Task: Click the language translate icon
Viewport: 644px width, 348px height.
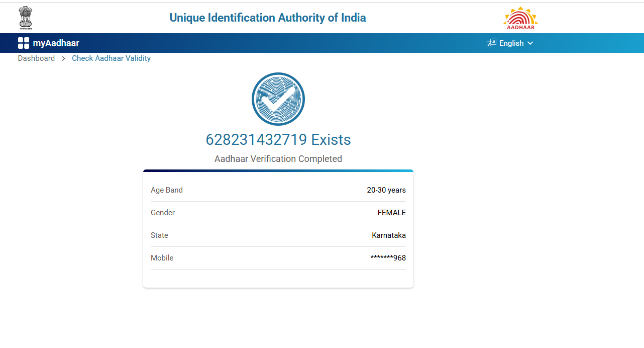Action: click(491, 43)
